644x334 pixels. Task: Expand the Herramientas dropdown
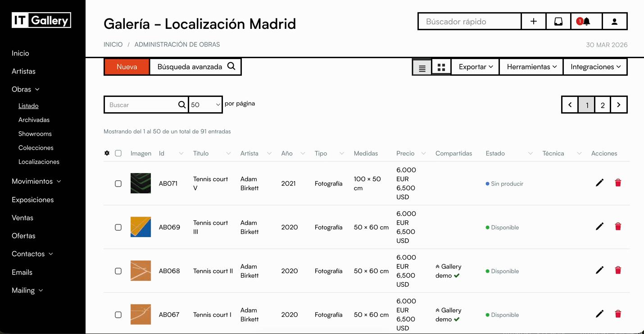coord(531,67)
